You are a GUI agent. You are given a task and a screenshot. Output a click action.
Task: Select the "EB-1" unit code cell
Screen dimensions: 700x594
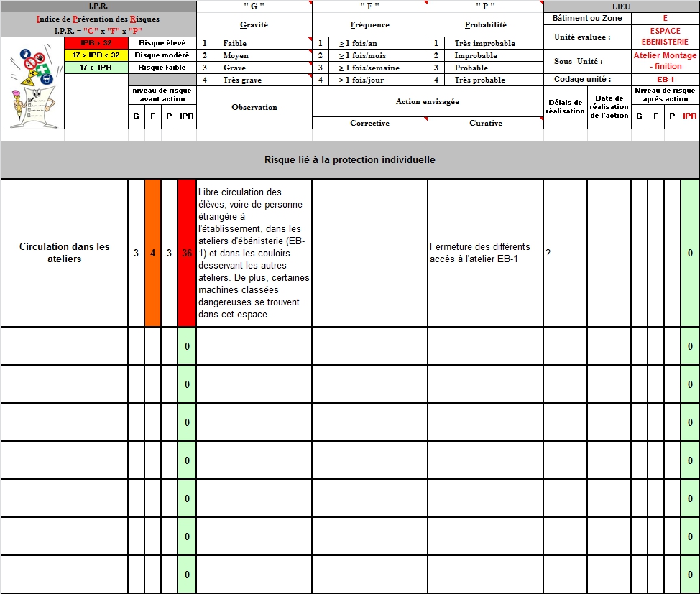tap(665, 80)
